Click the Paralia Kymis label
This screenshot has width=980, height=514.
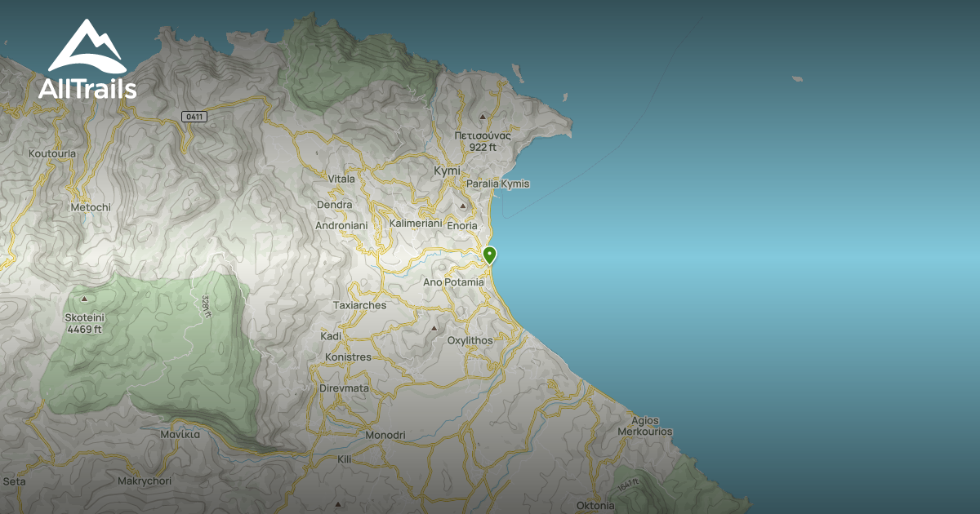(497, 184)
